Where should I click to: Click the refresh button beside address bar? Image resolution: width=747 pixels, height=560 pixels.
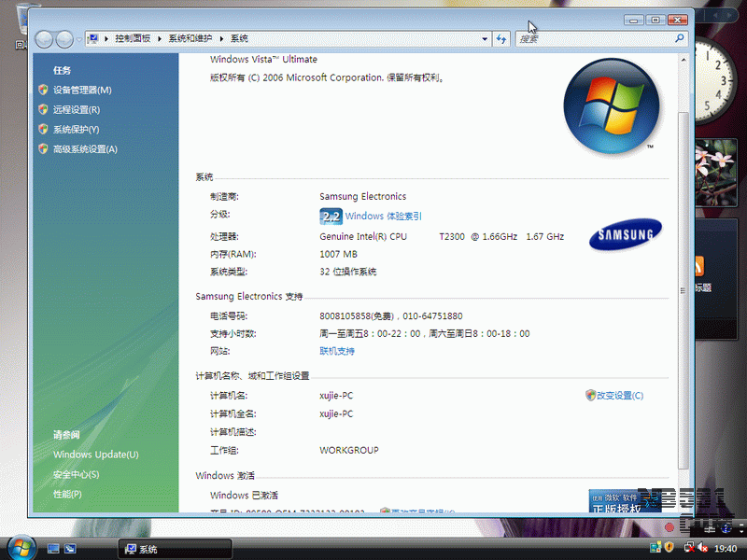click(x=501, y=39)
